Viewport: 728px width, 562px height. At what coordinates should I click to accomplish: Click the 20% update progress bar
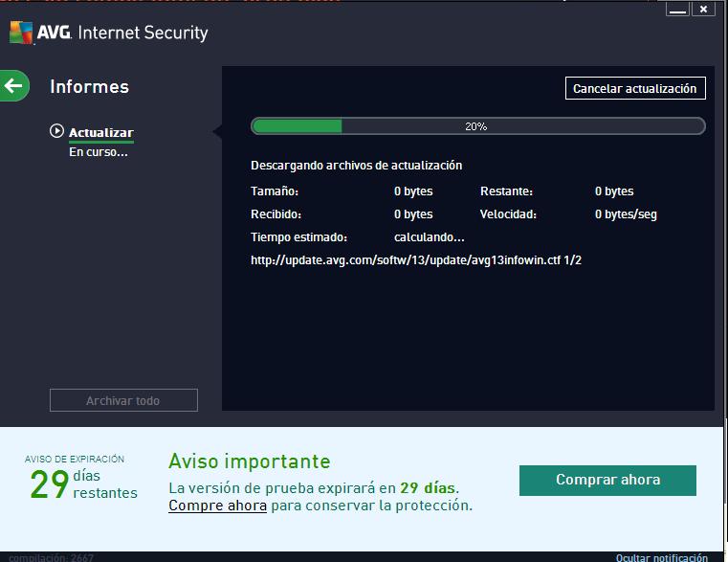(x=478, y=126)
